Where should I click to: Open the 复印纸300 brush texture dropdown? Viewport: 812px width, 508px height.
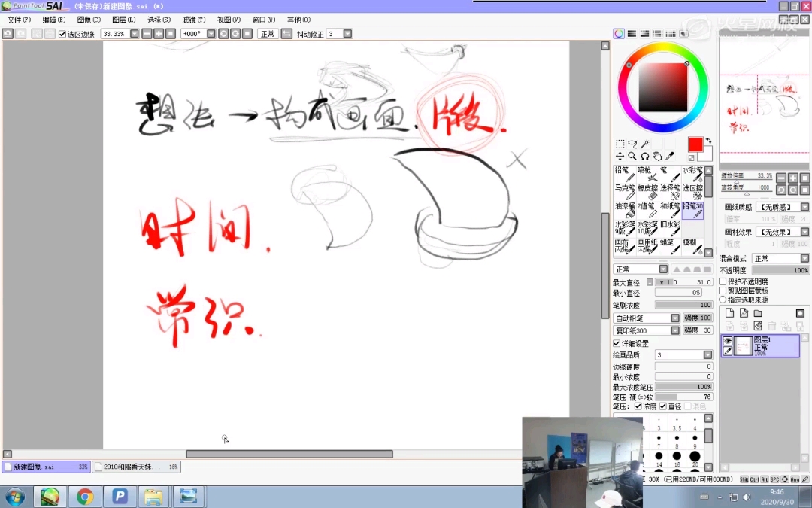(x=675, y=330)
